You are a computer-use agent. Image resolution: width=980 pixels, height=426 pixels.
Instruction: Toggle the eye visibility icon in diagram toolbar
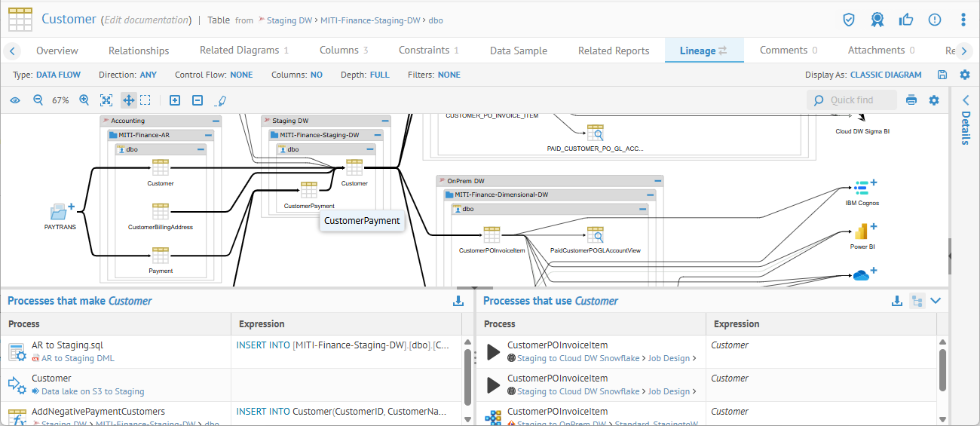(15, 100)
